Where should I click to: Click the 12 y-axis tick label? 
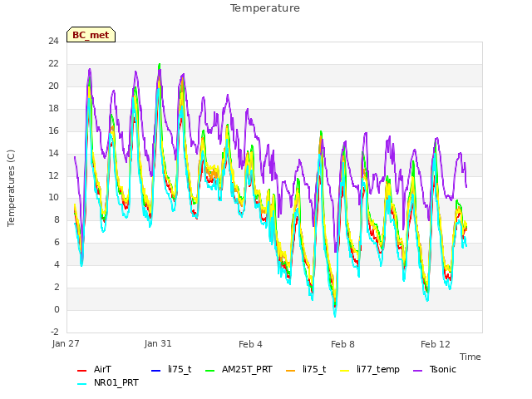click(x=53, y=175)
